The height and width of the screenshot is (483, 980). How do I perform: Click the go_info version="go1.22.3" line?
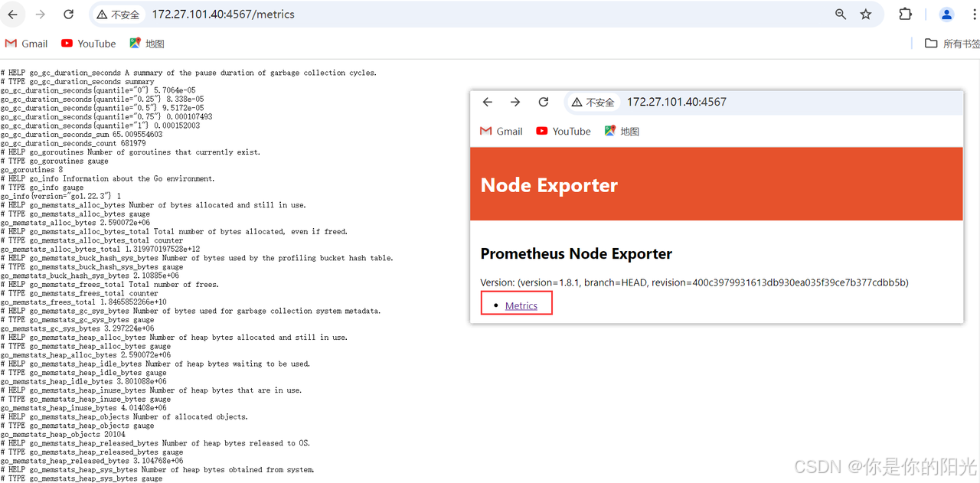click(x=60, y=196)
